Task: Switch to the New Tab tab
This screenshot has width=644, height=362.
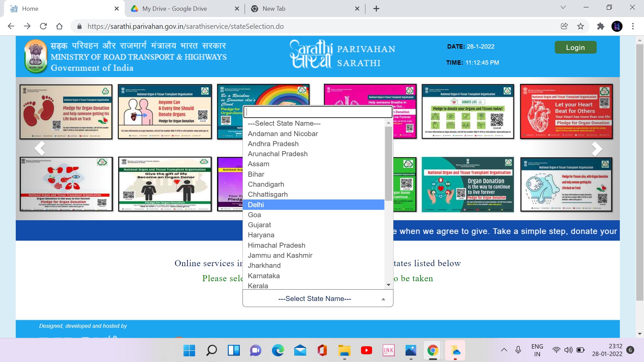Action: point(274,9)
